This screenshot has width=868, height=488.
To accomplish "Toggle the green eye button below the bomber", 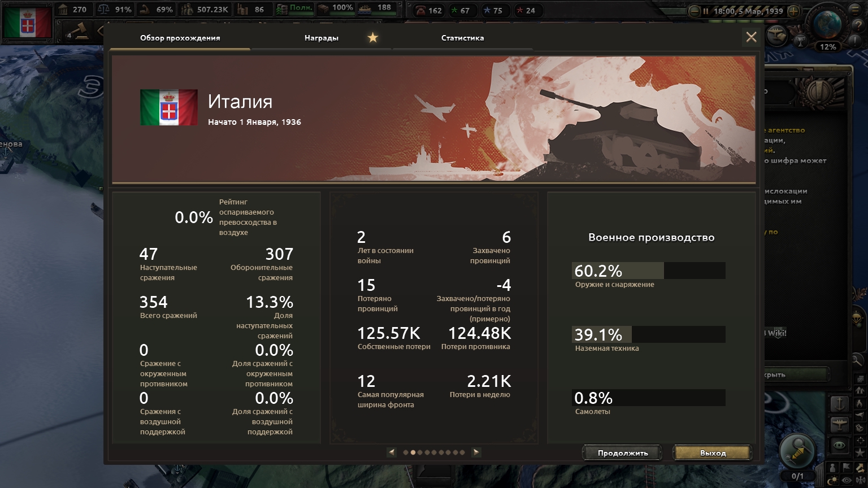I will (840, 445).
